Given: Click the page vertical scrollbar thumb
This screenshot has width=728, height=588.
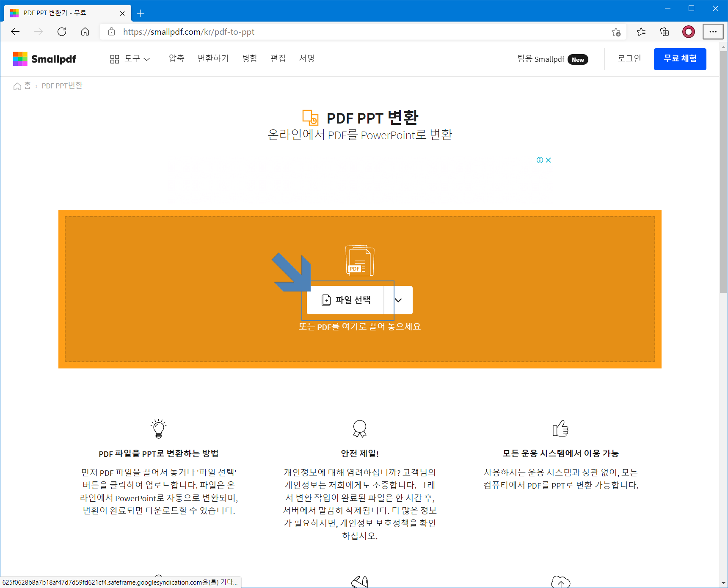Looking at the screenshot, I should 723,171.
